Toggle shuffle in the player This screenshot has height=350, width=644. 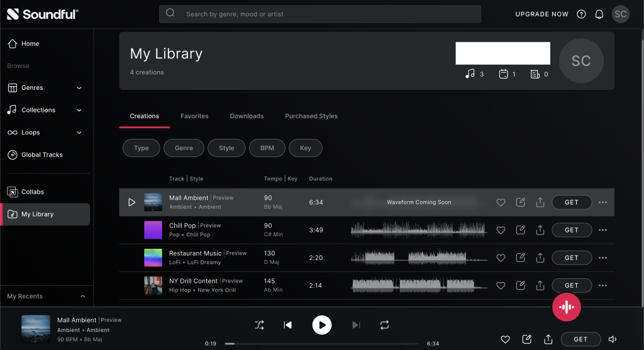pyautogui.click(x=259, y=325)
